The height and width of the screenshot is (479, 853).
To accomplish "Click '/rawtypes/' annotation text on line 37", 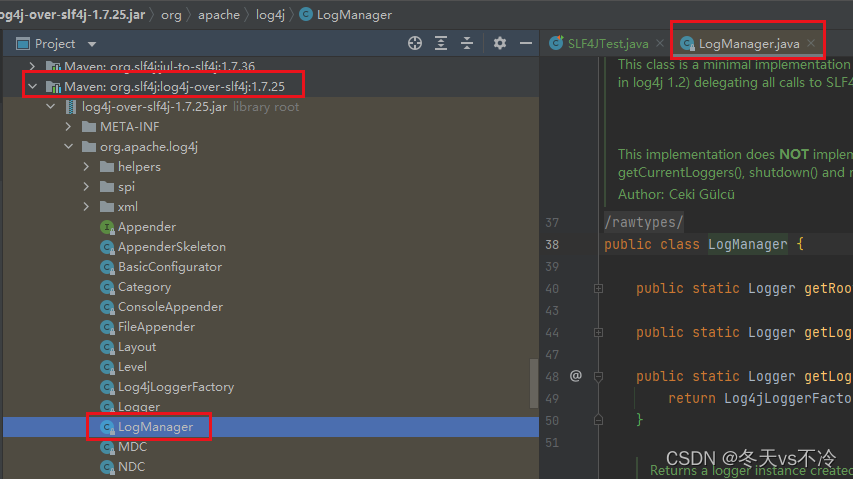I will [x=644, y=222].
